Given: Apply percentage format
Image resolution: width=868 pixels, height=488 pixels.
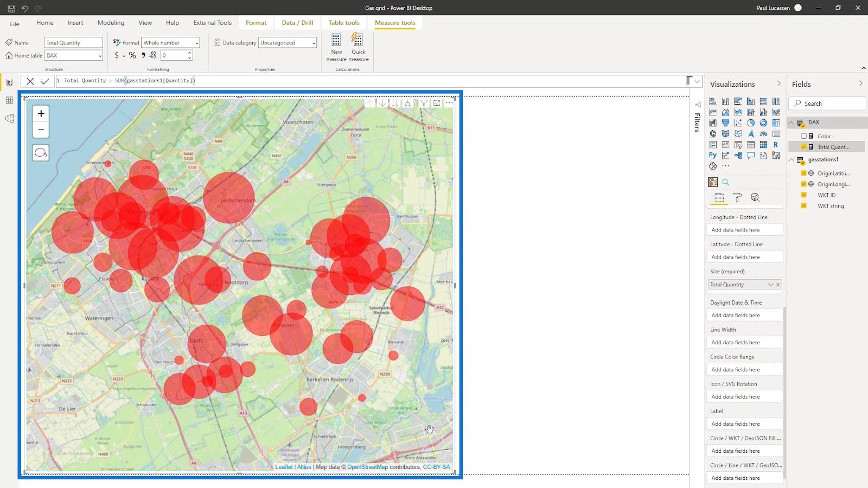Looking at the screenshot, I should tap(132, 55).
